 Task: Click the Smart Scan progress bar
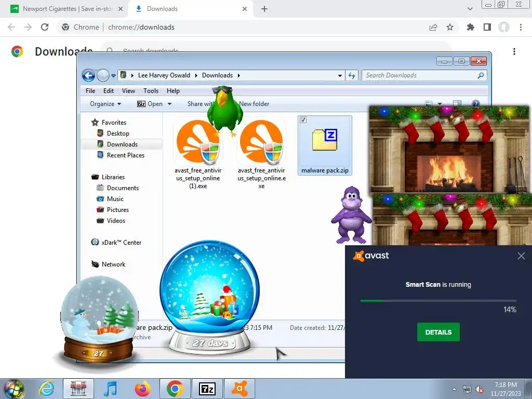pyautogui.click(x=438, y=301)
